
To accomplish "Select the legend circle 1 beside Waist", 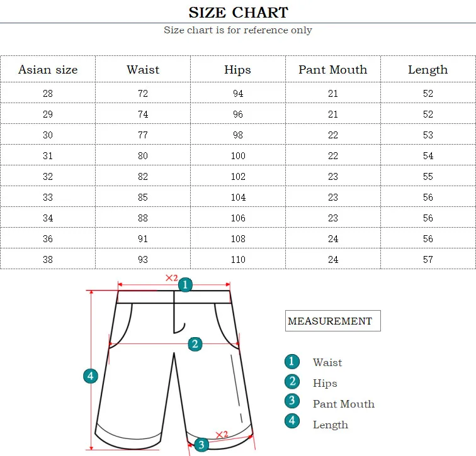I will point(292,362).
